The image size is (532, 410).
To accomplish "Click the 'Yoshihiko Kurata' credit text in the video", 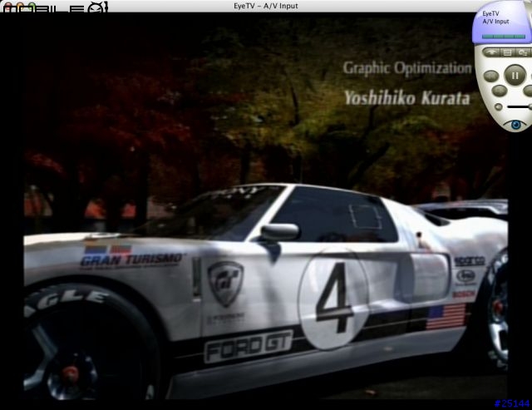I will pyautogui.click(x=406, y=98).
